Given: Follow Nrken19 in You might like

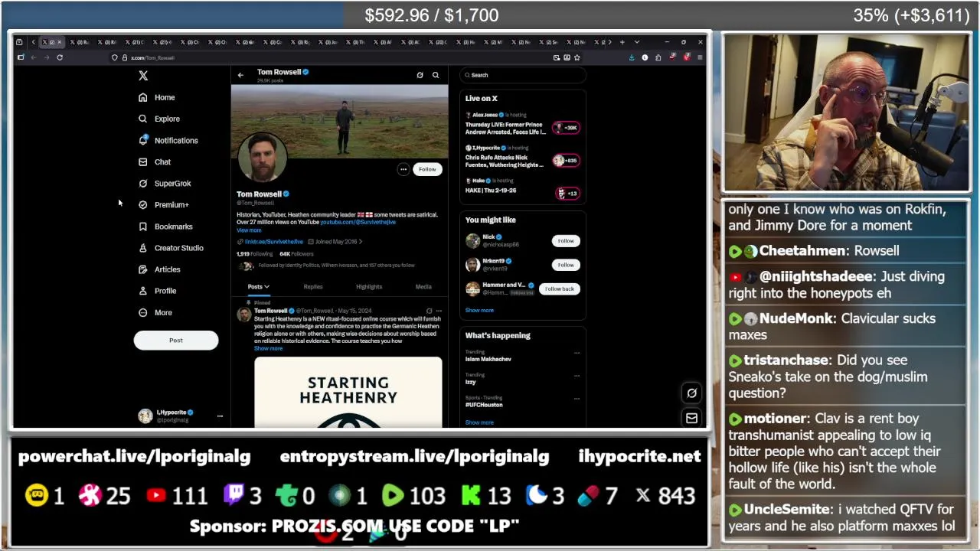Looking at the screenshot, I should click(566, 265).
